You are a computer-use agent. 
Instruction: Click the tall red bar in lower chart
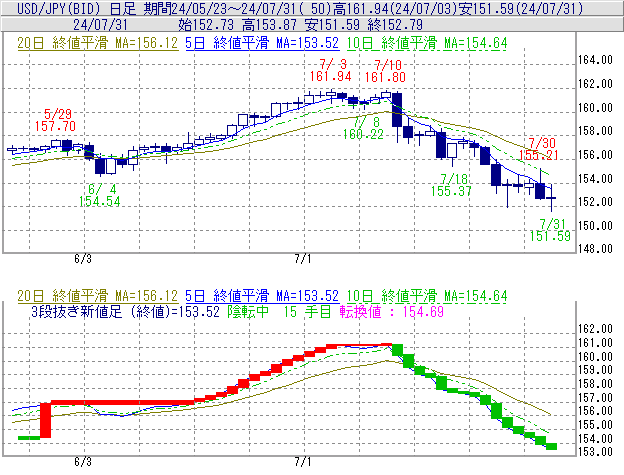click(x=46, y=420)
